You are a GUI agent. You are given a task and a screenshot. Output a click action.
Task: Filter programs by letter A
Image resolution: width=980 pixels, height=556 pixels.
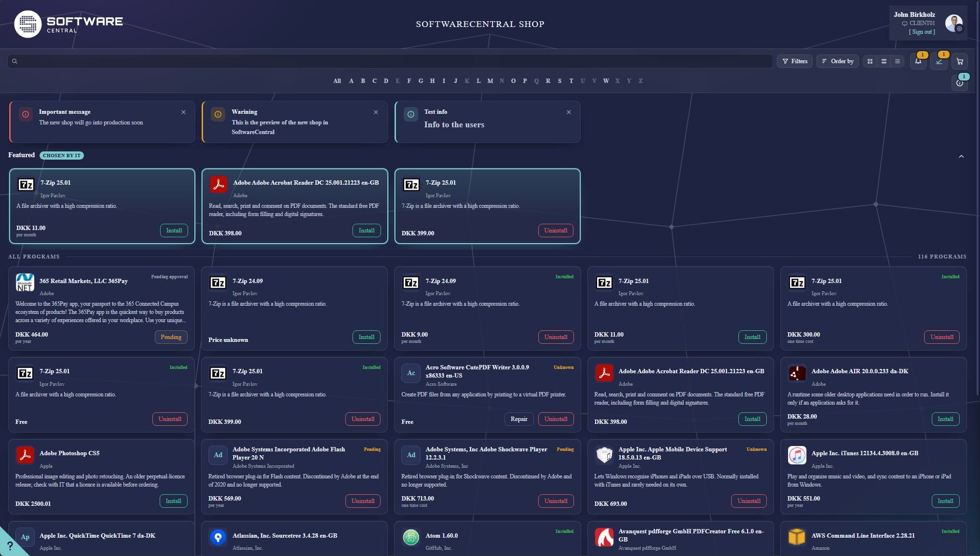351,81
